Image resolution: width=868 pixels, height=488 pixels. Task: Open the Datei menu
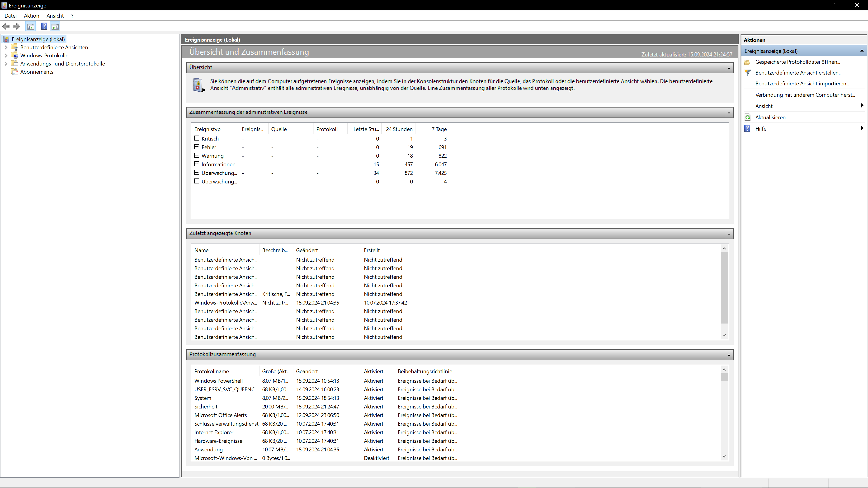coord(10,16)
